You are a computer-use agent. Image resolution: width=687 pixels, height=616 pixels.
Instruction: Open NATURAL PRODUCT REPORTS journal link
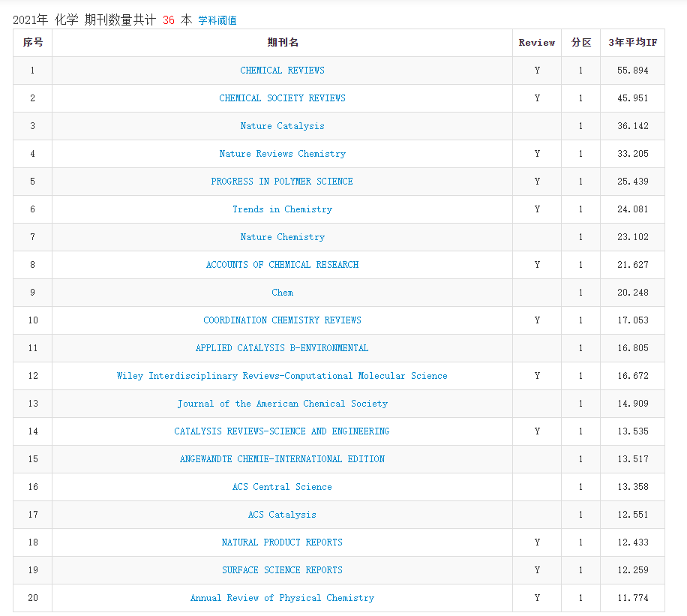[282, 542]
